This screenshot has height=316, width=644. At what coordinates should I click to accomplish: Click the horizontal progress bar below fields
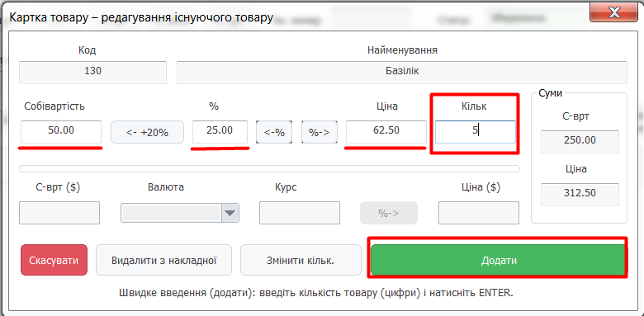(269, 168)
